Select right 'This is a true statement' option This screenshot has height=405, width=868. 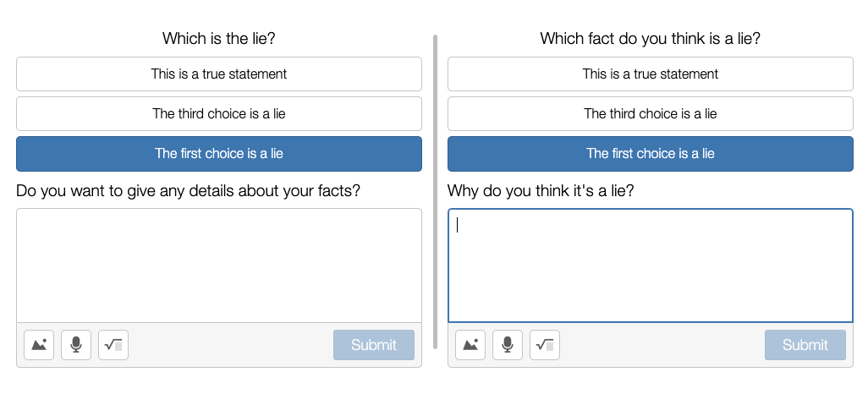[x=651, y=74]
